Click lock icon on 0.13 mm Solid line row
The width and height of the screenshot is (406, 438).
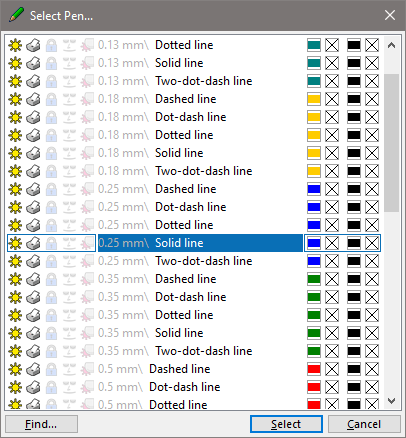pos(51,63)
